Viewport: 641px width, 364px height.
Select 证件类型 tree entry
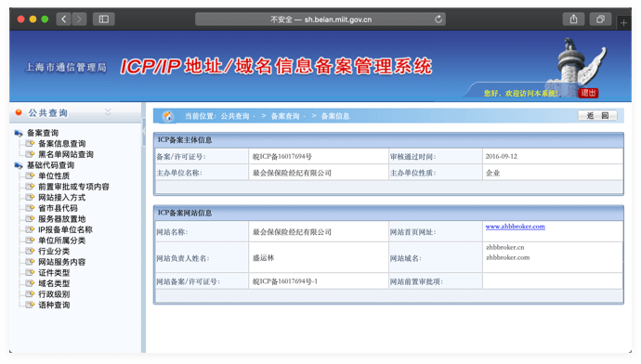coord(54,272)
